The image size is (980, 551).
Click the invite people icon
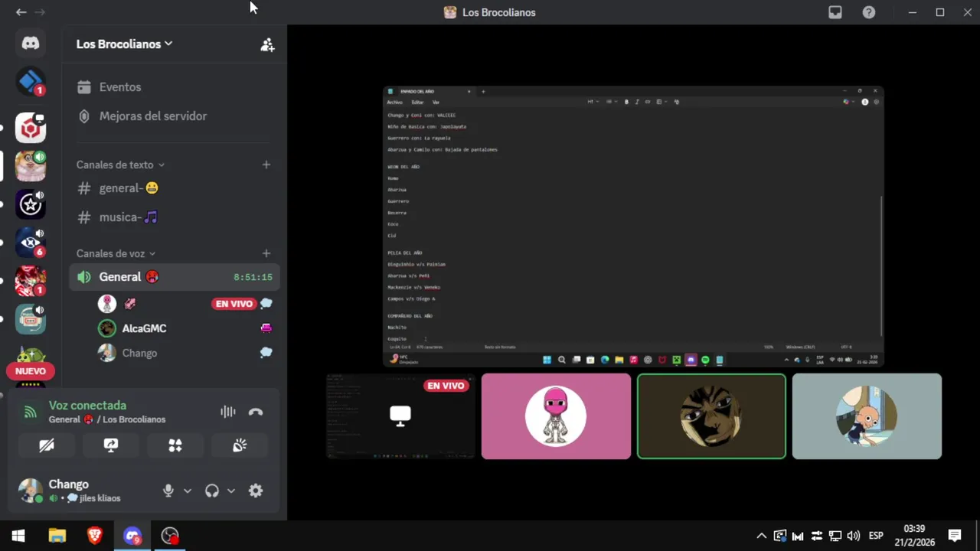[267, 44]
